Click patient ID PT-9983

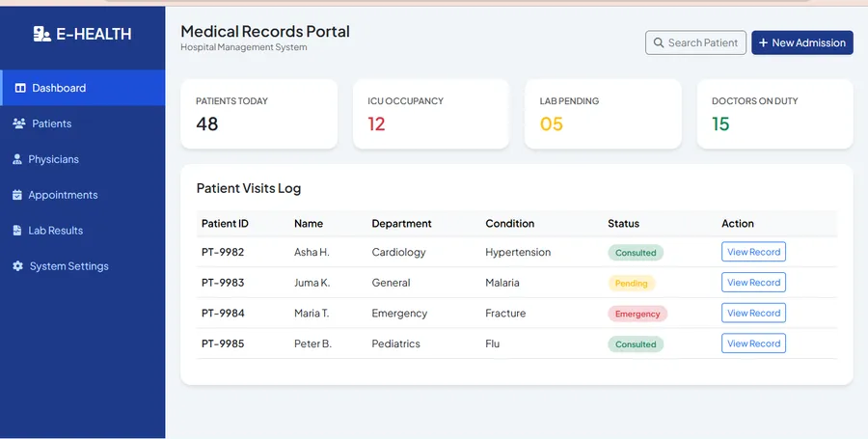(x=223, y=283)
